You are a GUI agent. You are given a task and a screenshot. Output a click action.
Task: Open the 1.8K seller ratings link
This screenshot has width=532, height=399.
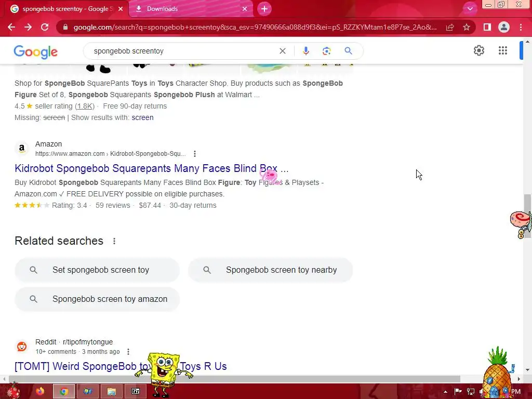(85, 106)
